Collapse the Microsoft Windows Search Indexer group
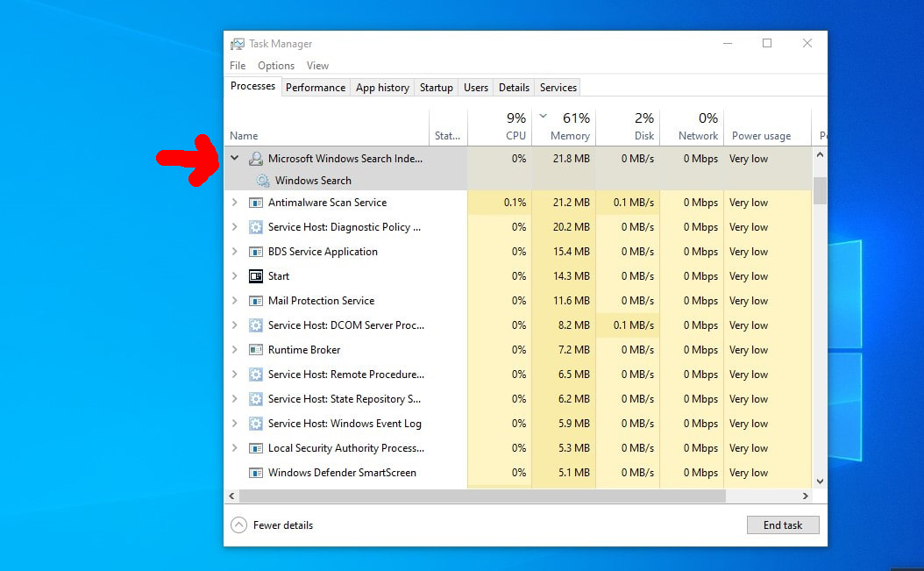This screenshot has width=924, height=571. [235, 158]
